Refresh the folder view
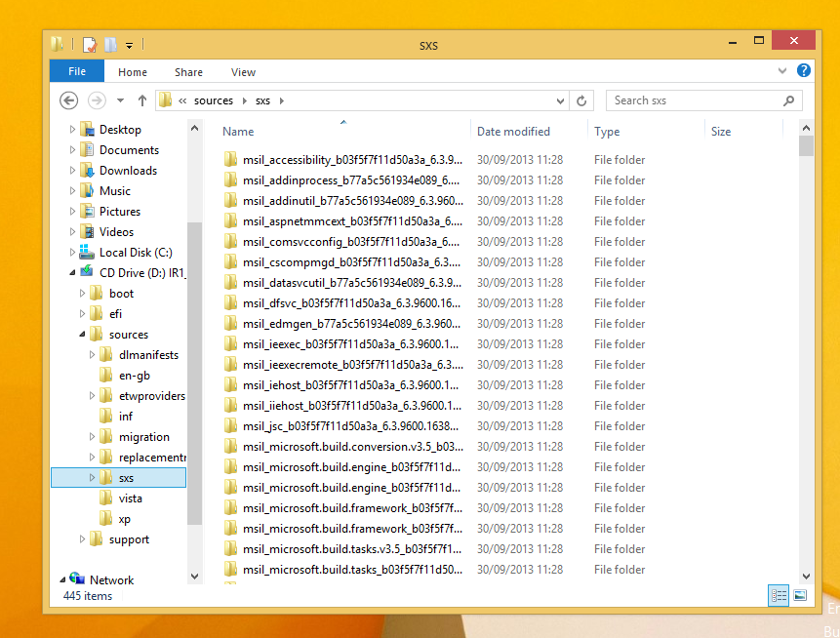840x638 pixels. click(581, 100)
